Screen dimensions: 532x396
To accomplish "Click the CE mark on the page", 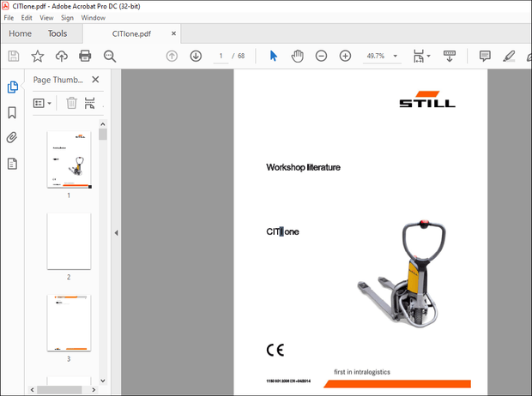I will pos(275,351).
